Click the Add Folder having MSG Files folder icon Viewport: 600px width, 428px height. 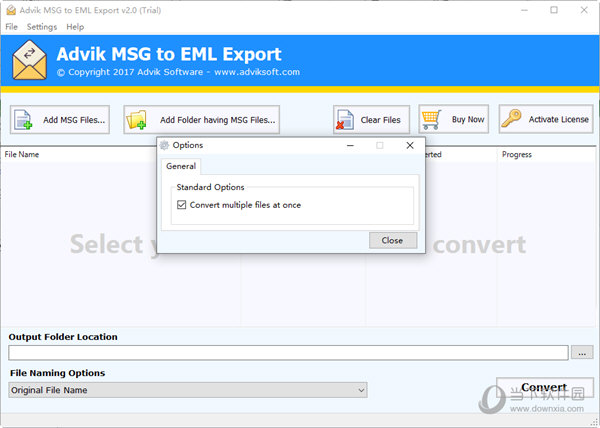point(137,120)
